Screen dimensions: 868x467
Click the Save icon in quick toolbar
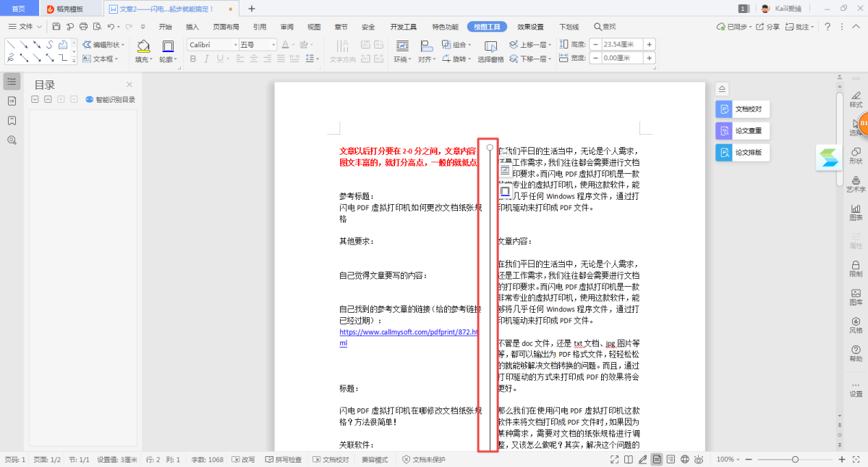point(56,27)
